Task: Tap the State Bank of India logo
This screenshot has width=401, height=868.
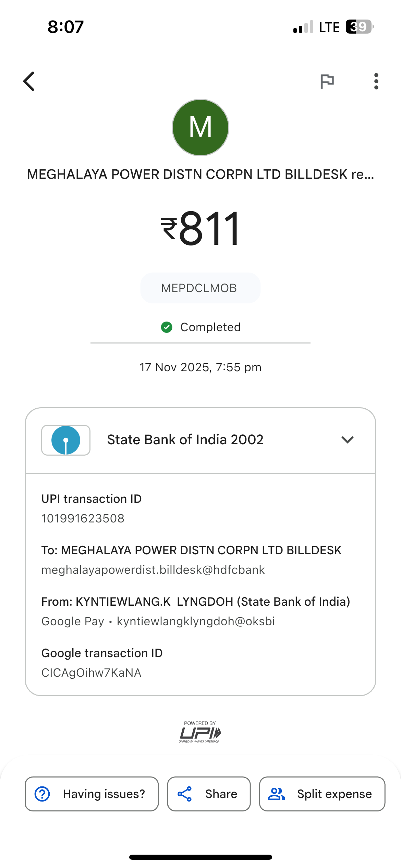Action: point(66,440)
